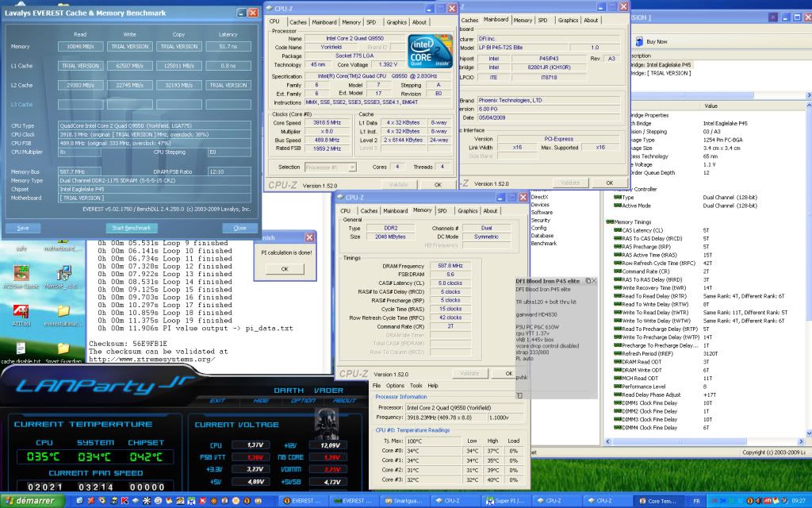The image size is (812, 508).
Task: Switch to Caches tab in CPU-Z processor window
Action: pyautogui.click(x=298, y=22)
